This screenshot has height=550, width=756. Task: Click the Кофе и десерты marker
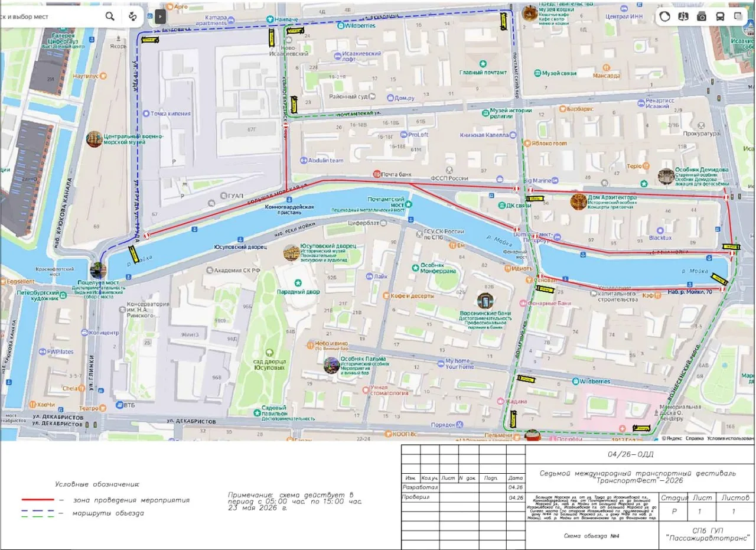386,295
